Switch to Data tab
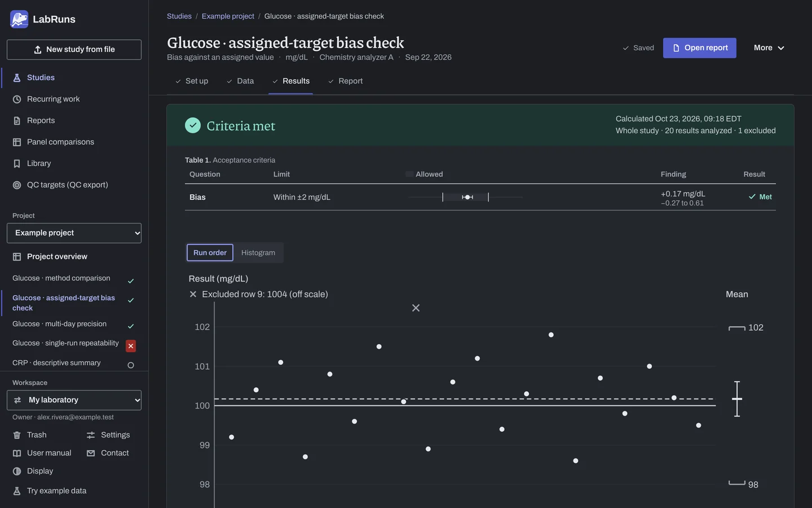The width and height of the screenshot is (812, 508). [x=240, y=81]
